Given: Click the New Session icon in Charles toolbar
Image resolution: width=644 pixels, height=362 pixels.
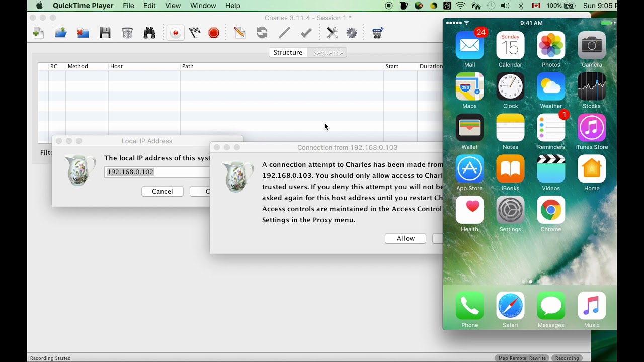Looking at the screenshot, I should tap(38, 33).
